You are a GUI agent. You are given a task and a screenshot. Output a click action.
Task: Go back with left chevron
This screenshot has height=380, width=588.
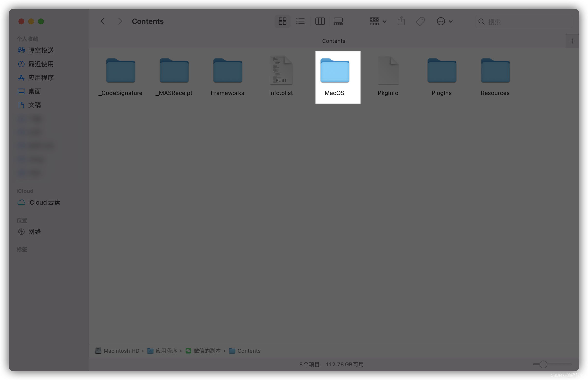[x=102, y=21]
